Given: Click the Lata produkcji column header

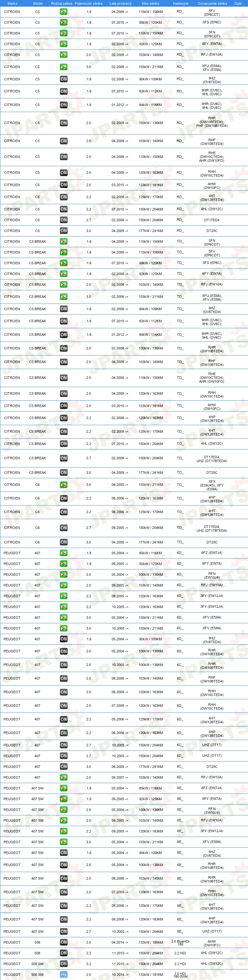Looking at the screenshot, I should tap(121, 3).
